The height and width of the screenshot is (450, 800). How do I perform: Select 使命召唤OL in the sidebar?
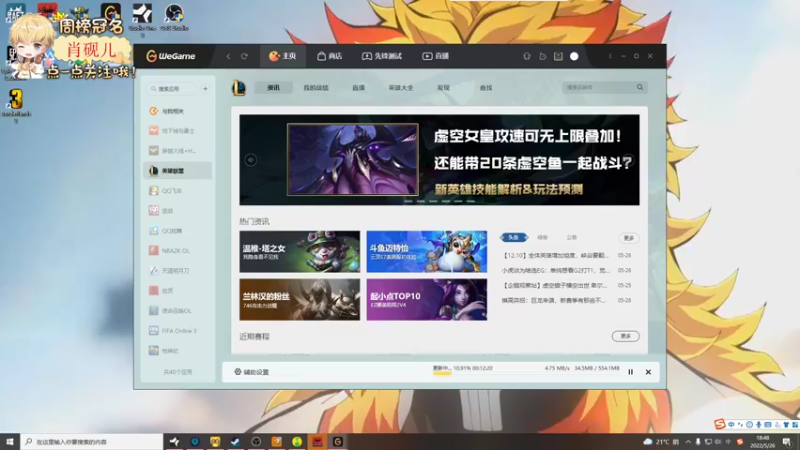(178, 311)
